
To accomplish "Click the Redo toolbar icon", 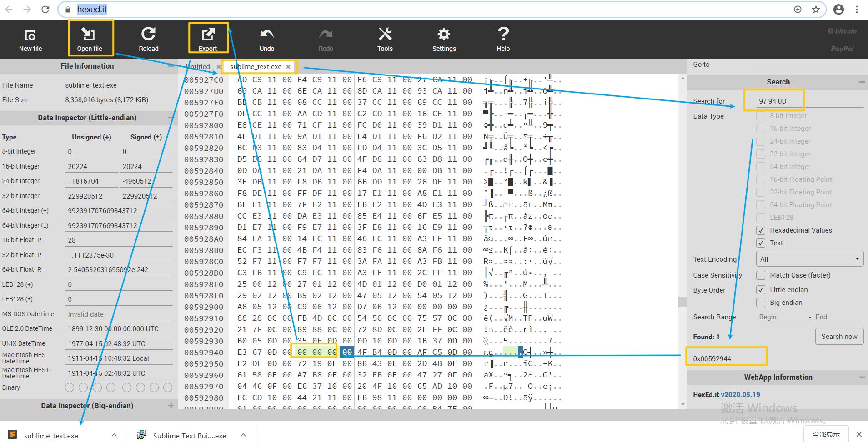I will (326, 40).
